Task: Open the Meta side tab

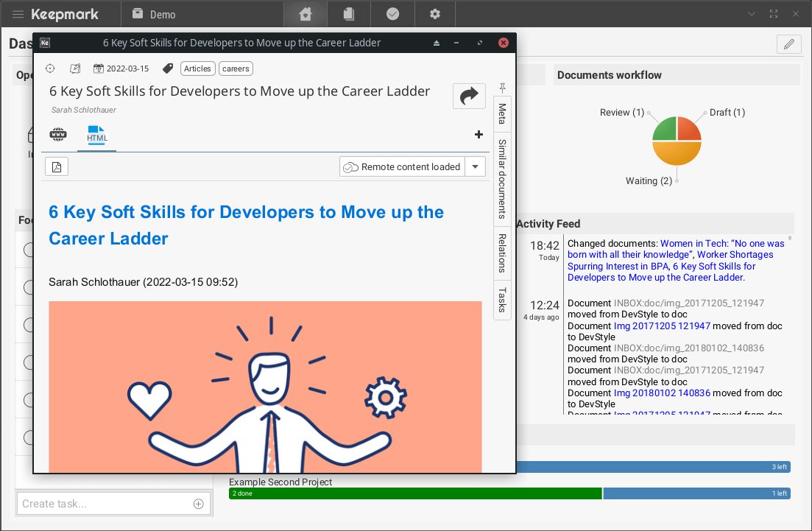Action: [502, 113]
